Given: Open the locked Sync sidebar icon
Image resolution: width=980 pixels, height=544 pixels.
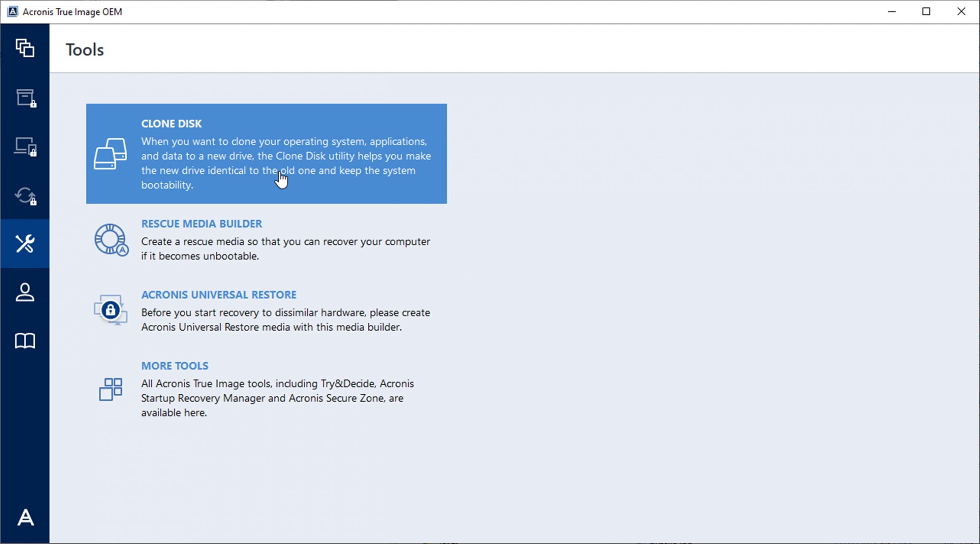Looking at the screenshot, I should point(25,196).
